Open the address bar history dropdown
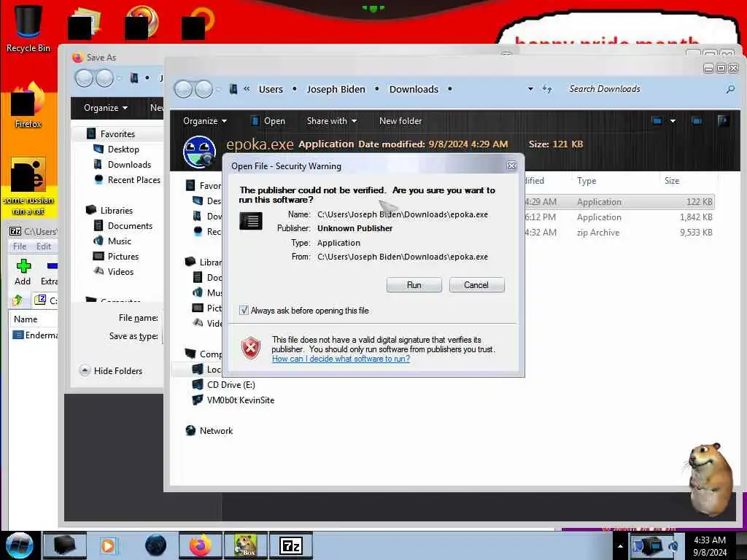This screenshot has height=560, width=747. pyautogui.click(x=530, y=89)
